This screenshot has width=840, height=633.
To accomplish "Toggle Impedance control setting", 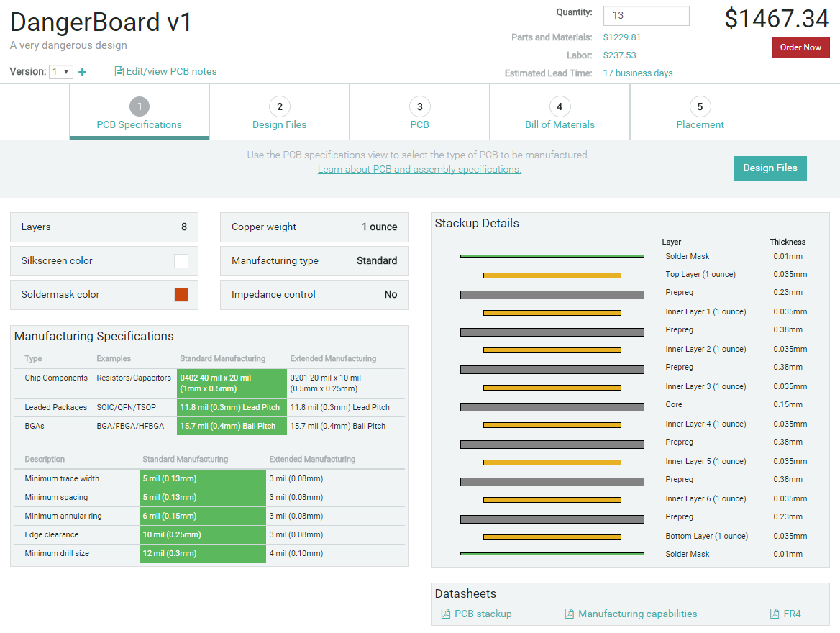I will pyautogui.click(x=314, y=295).
